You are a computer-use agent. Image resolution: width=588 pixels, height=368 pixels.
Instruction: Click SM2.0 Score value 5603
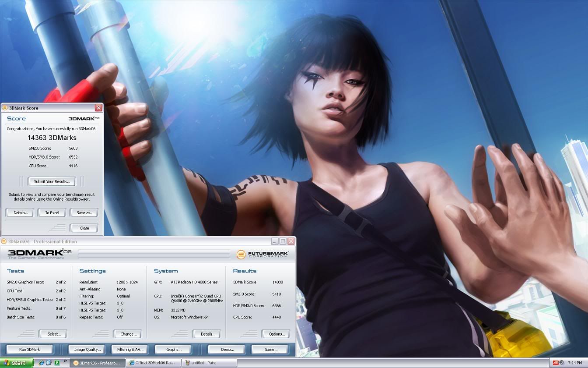pyautogui.click(x=73, y=148)
